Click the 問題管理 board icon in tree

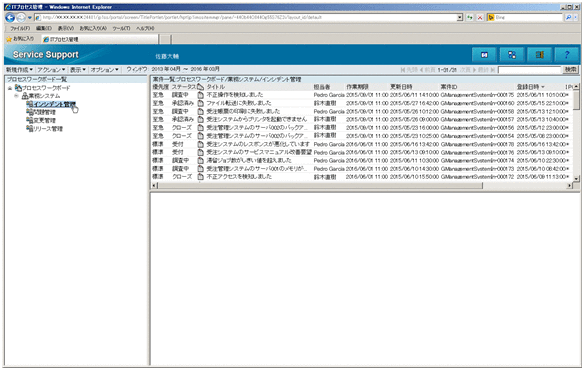(30, 112)
